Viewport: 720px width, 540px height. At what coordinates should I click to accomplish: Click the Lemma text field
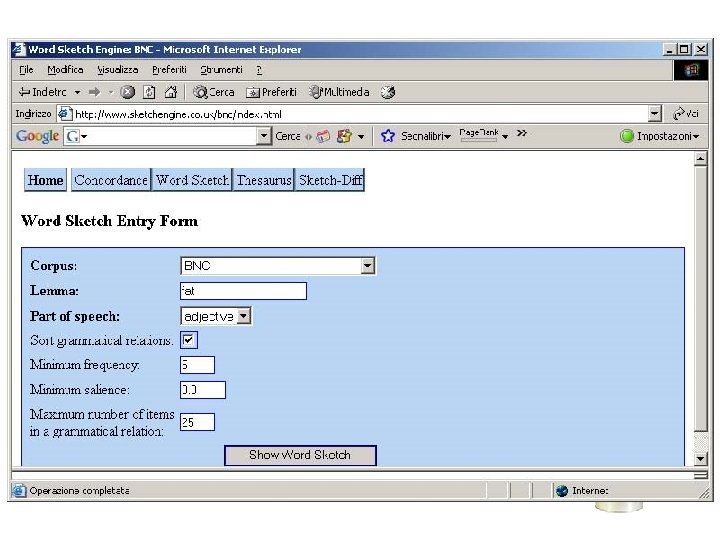point(243,291)
